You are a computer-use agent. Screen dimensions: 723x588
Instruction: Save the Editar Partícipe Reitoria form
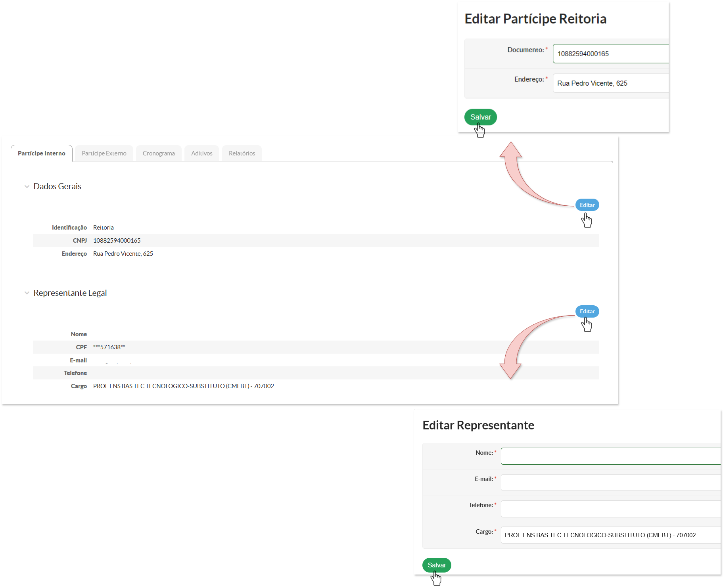480,117
